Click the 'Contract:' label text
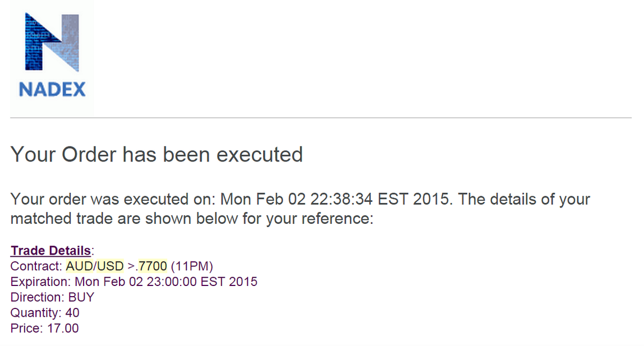Screen dimensions: 644x346 pyautogui.click(x=36, y=266)
